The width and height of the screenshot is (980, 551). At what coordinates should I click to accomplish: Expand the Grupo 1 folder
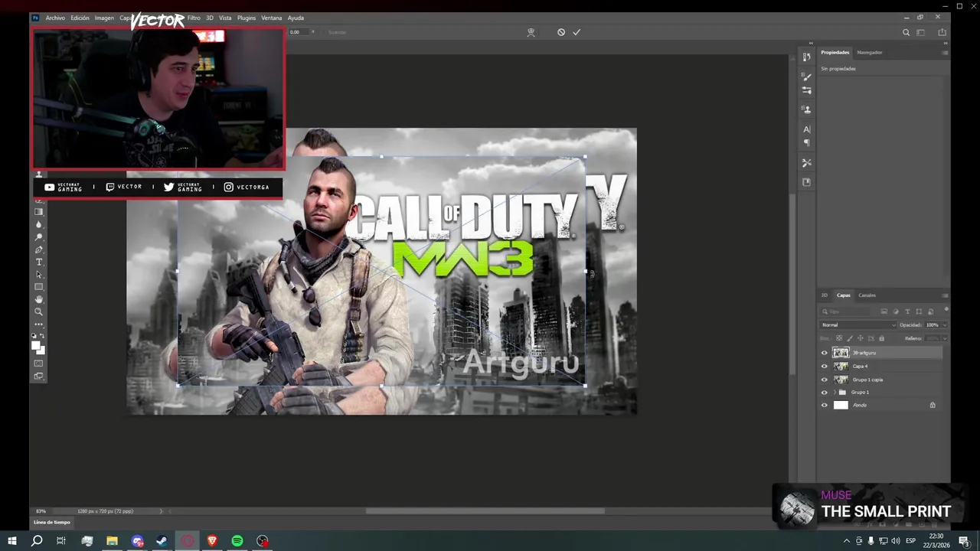(835, 392)
